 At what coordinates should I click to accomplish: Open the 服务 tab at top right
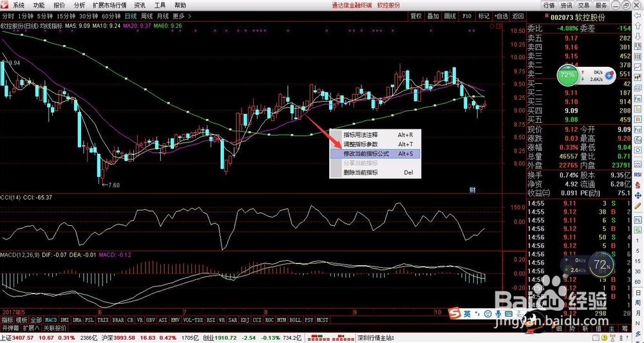coord(601,5)
